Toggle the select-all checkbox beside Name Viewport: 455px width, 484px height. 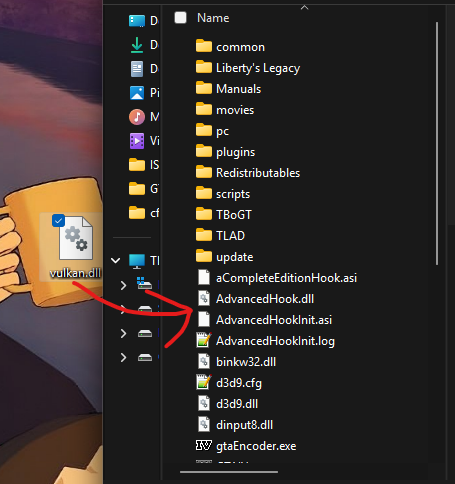tap(180, 18)
